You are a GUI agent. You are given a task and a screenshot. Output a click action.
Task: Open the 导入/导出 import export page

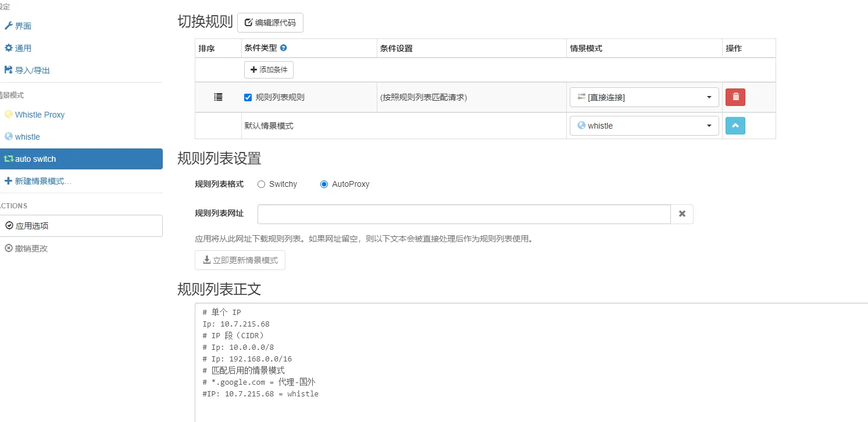pyautogui.click(x=32, y=70)
